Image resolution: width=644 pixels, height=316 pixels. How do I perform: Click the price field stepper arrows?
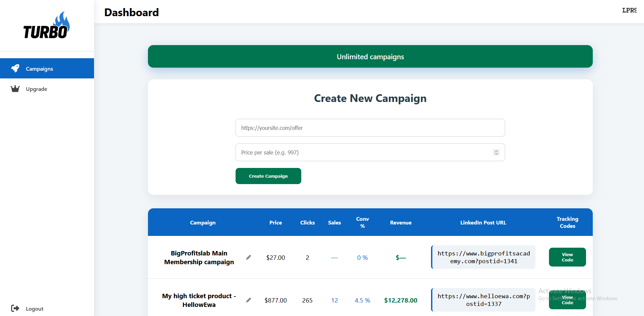click(496, 152)
